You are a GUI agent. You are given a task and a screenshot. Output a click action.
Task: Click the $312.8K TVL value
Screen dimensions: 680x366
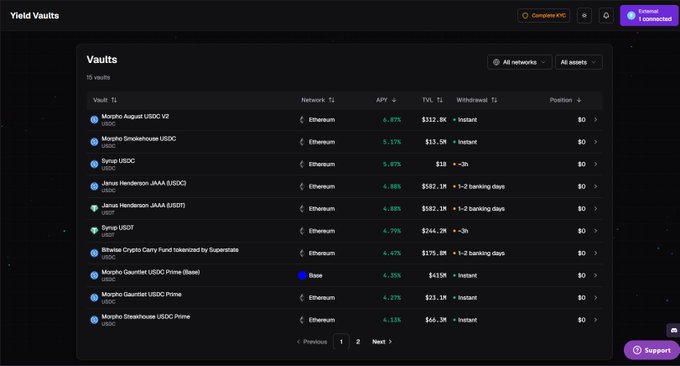pyautogui.click(x=434, y=120)
